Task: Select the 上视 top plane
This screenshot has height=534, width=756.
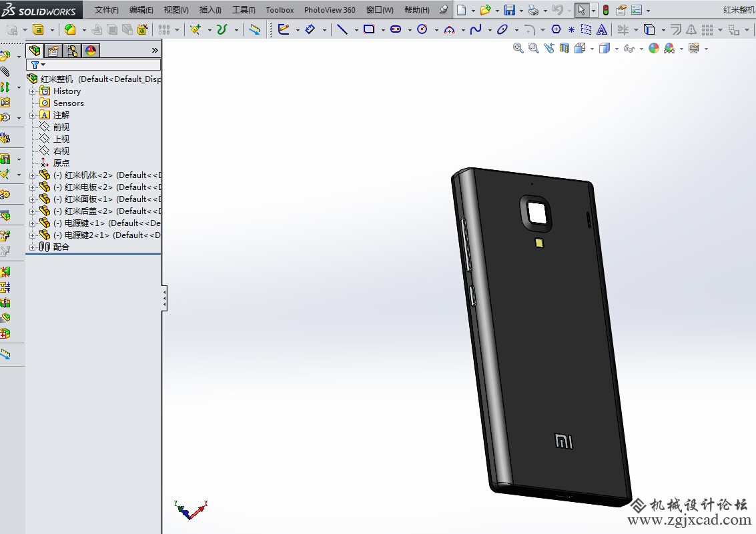Action: [x=61, y=139]
